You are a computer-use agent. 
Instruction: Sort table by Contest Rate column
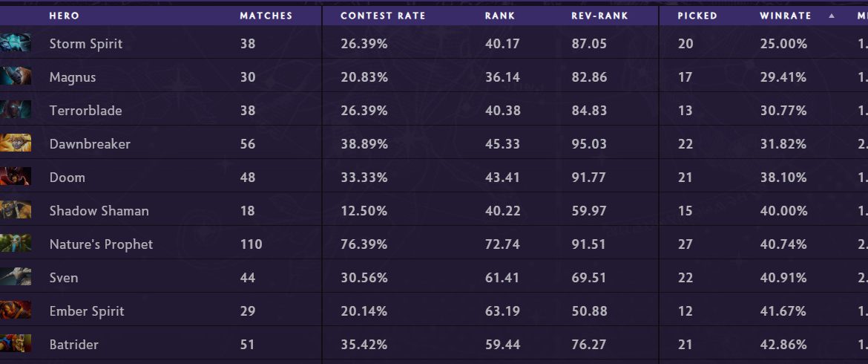click(383, 16)
